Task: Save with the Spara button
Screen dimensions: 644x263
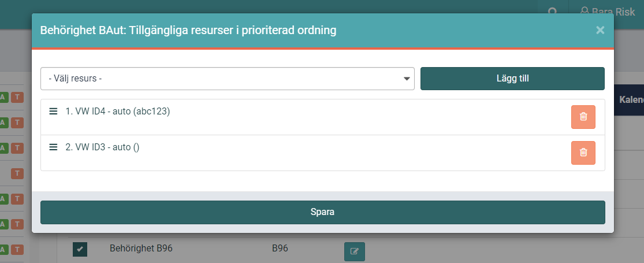Action: [322, 212]
